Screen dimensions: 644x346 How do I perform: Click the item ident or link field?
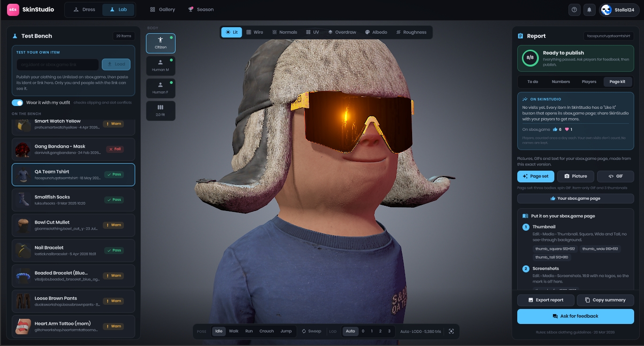[x=58, y=65]
